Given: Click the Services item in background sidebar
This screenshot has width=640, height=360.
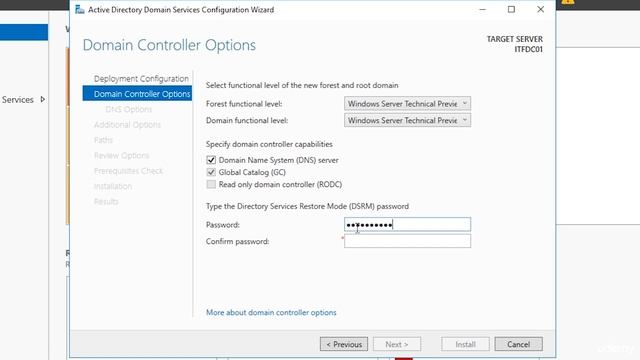Looking at the screenshot, I should [x=18, y=100].
